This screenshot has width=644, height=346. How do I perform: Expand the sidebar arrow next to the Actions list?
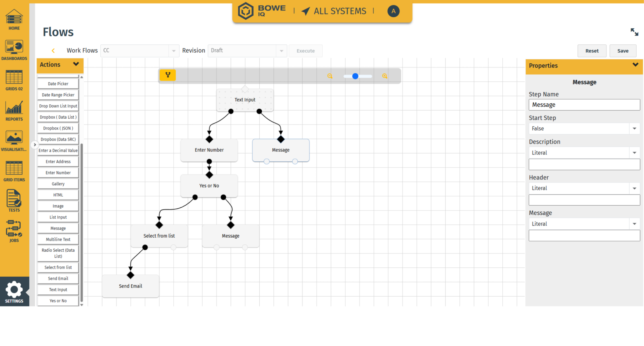click(35, 144)
